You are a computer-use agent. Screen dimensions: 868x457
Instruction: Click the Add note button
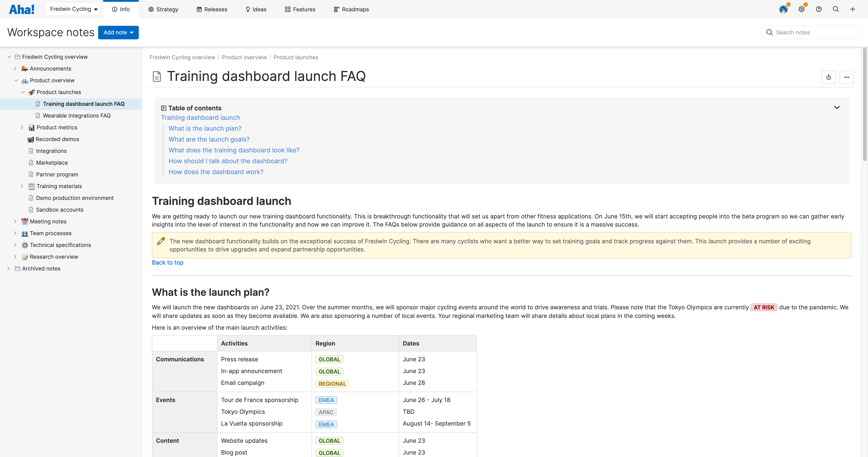(x=118, y=32)
